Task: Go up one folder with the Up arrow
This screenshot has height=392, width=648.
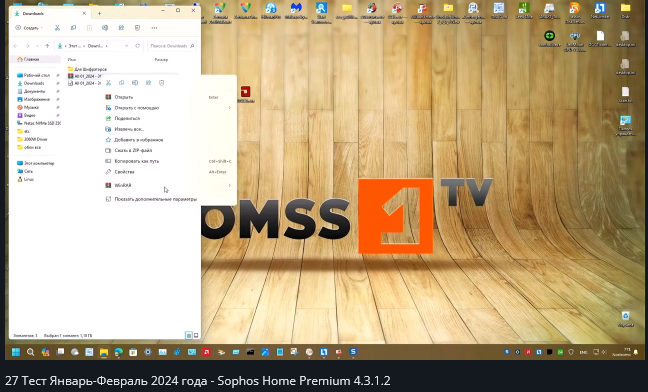Action: click(x=47, y=46)
